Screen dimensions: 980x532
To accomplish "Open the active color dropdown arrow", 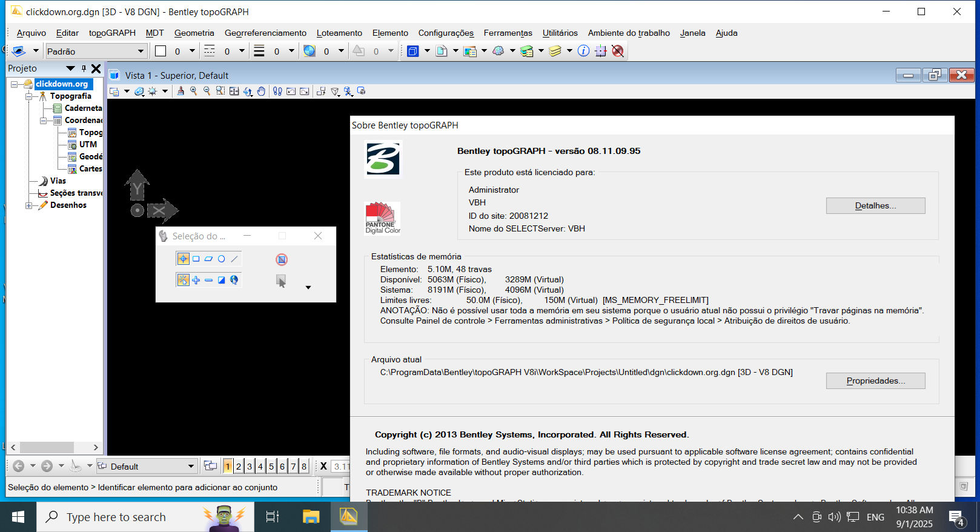I will click(x=192, y=52).
